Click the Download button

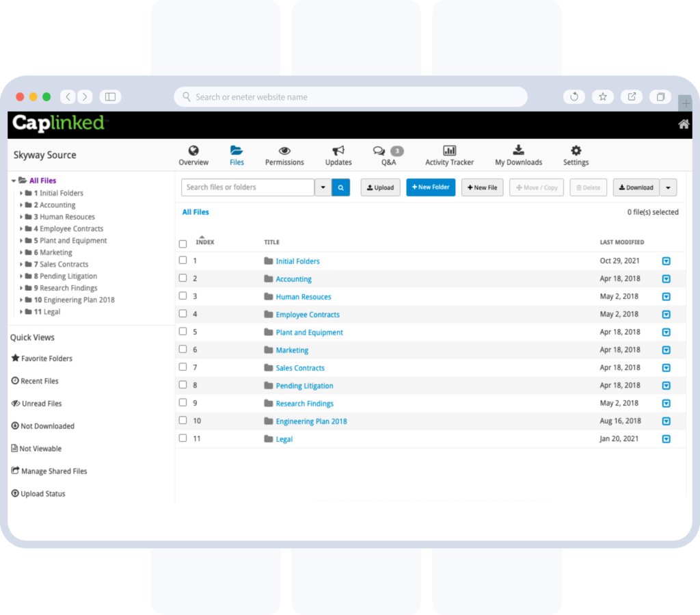636,187
